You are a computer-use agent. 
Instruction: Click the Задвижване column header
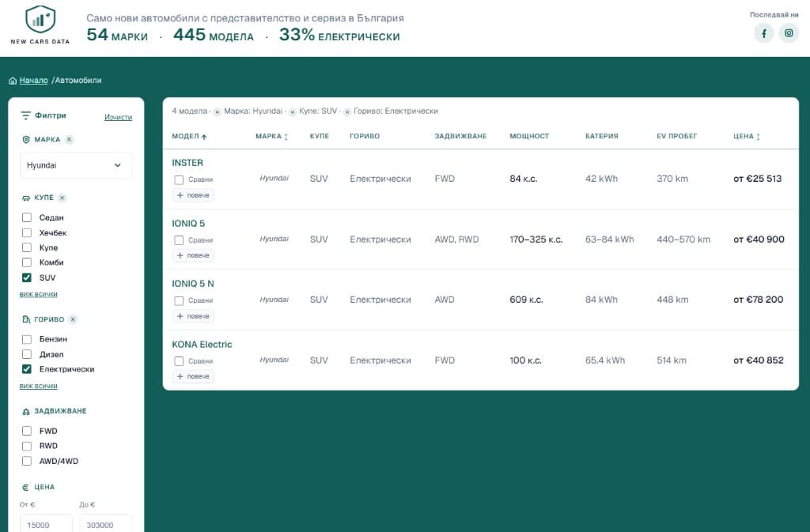tap(461, 136)
